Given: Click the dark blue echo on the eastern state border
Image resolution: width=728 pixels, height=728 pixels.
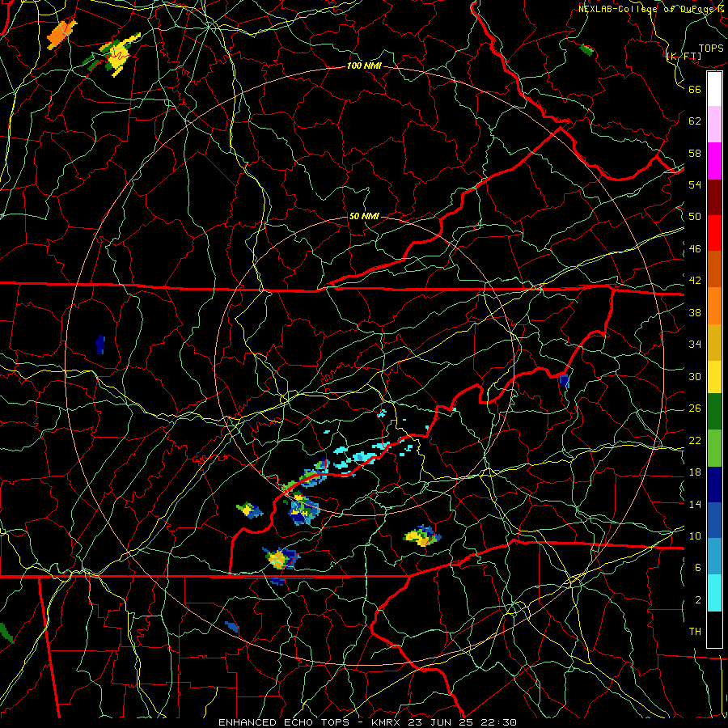Looking at the screenshot, I should click(x=565, y=381).
